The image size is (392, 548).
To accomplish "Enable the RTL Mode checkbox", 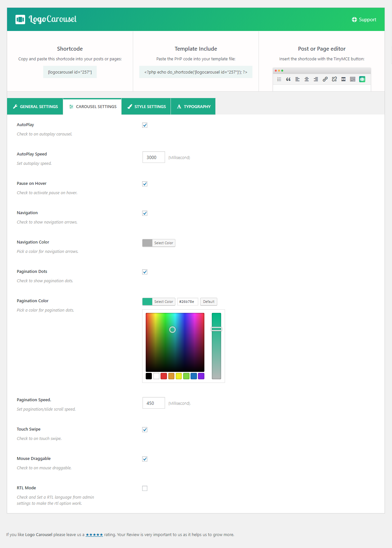I will coord(145,488).
